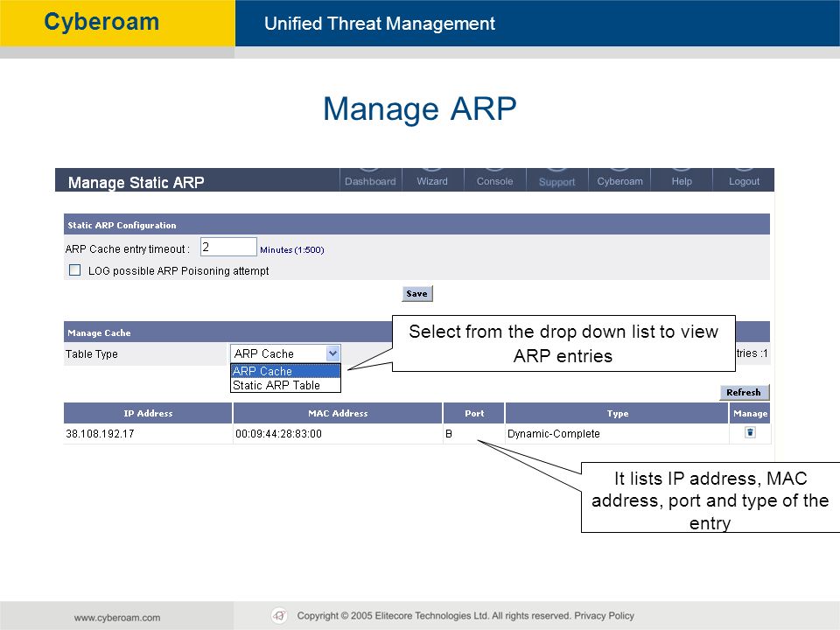Image resolution: width=840 pixels, height=630 pixels.
Task: Select the Type column header
Action: coord(617,413)
